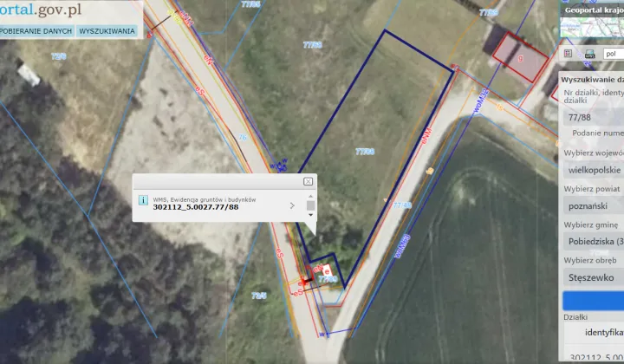Click the identyfikator column header under Działki
Viewport: 624px width, 364px height.
604,333
